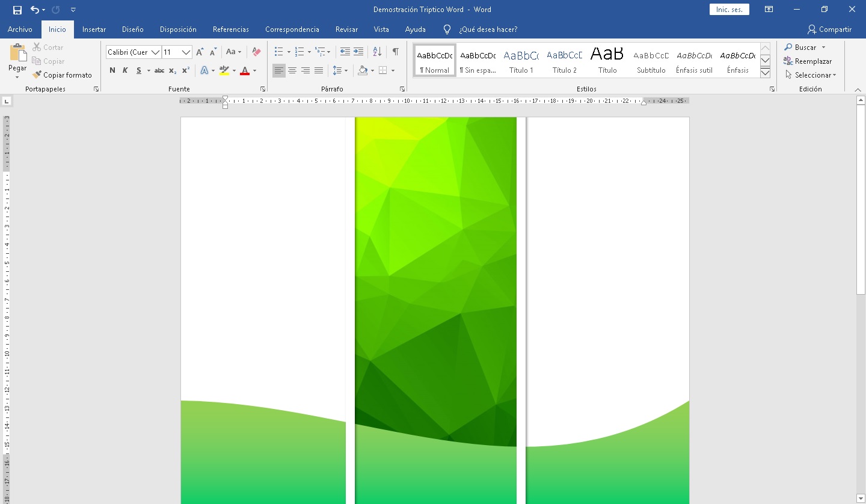The width and height of the screenshot is (866, 504).
Task: Apply paragraph shading paint bucket
Action: (363, 70)
